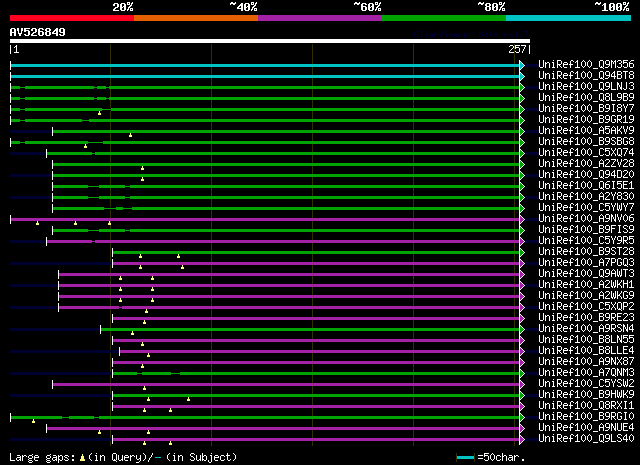Open the UniRef100_C5XQ74 subject link

point(586,152)
